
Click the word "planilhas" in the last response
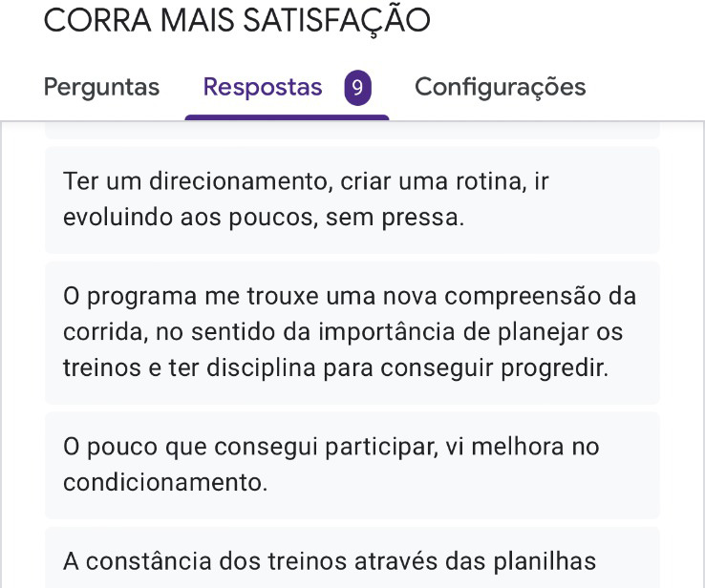(x=551, y=561)
